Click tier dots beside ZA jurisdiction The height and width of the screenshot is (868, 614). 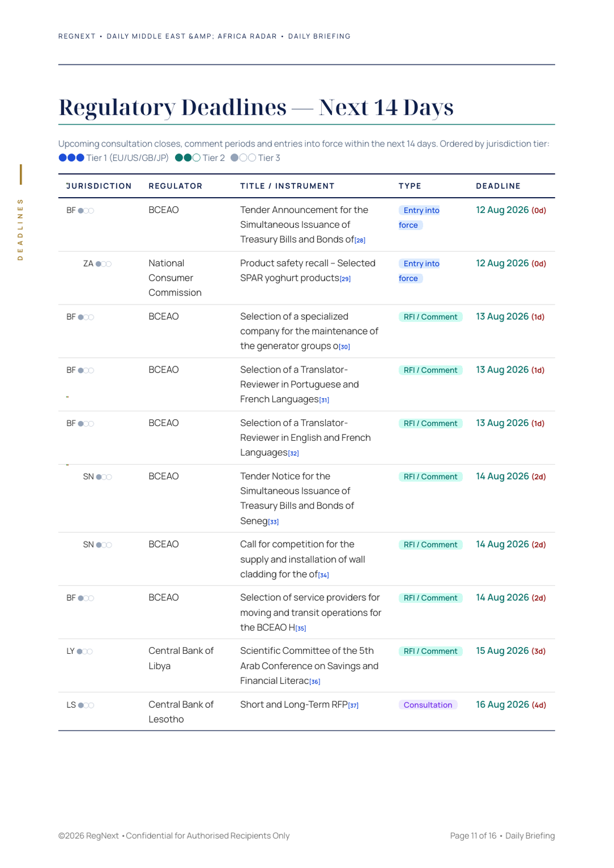[103, 264]
